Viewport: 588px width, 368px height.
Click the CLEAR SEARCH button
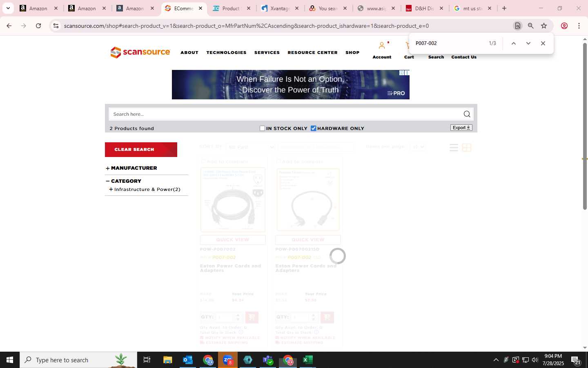[141, 150]
